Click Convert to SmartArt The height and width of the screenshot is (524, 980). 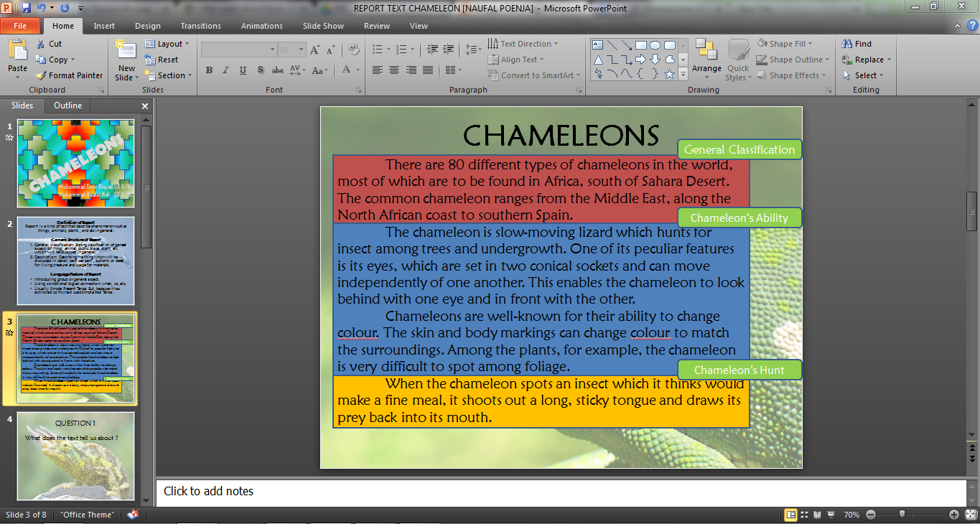[x=534, y=75]
